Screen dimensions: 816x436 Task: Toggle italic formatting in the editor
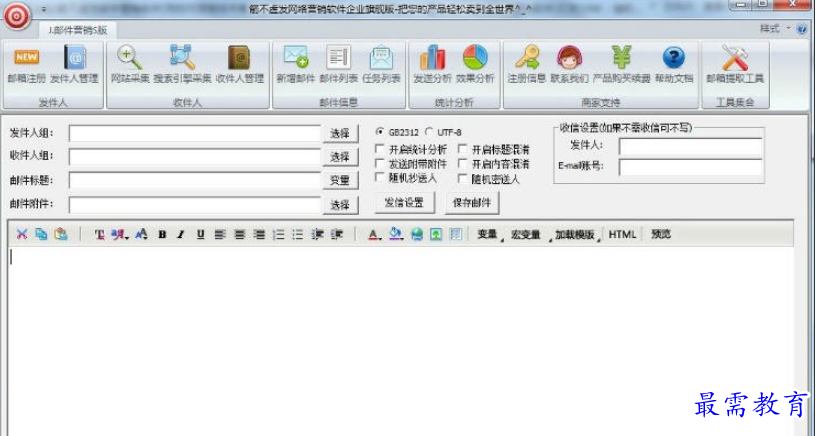click(181, 235)
